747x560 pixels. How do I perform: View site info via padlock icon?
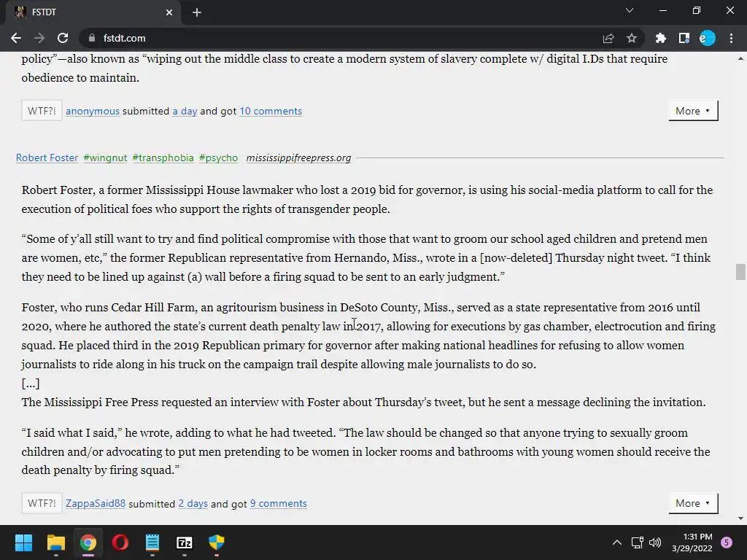click(92, 38)
